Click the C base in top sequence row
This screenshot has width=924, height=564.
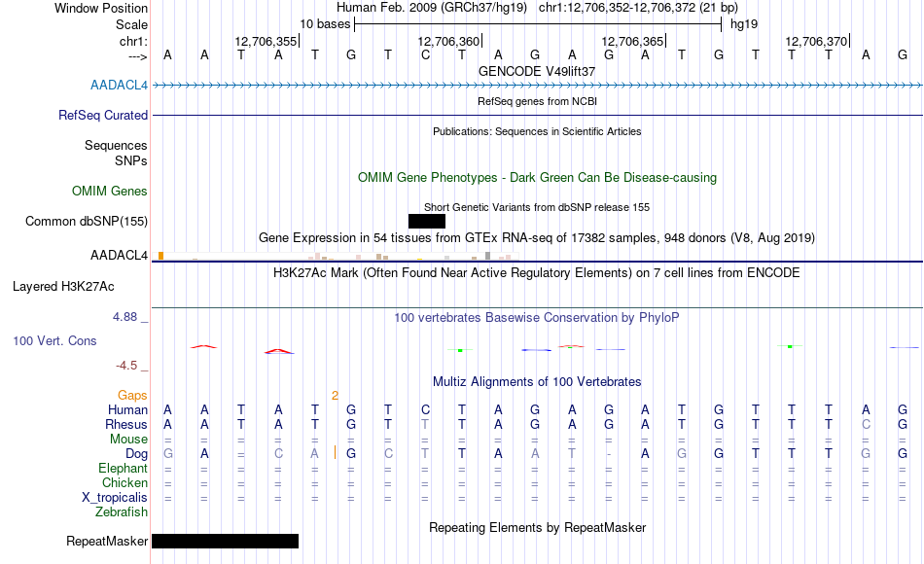(x=425, y=54)
